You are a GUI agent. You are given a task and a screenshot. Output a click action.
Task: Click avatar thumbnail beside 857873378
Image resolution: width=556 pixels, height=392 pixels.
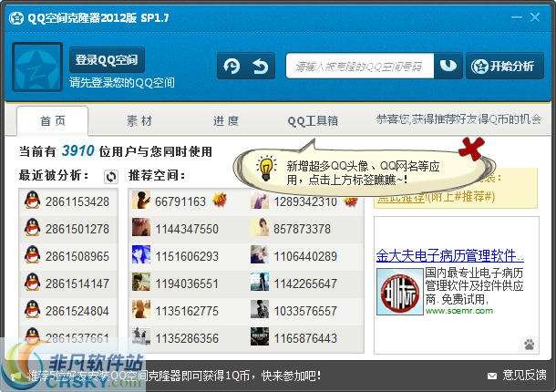point(260,227)
